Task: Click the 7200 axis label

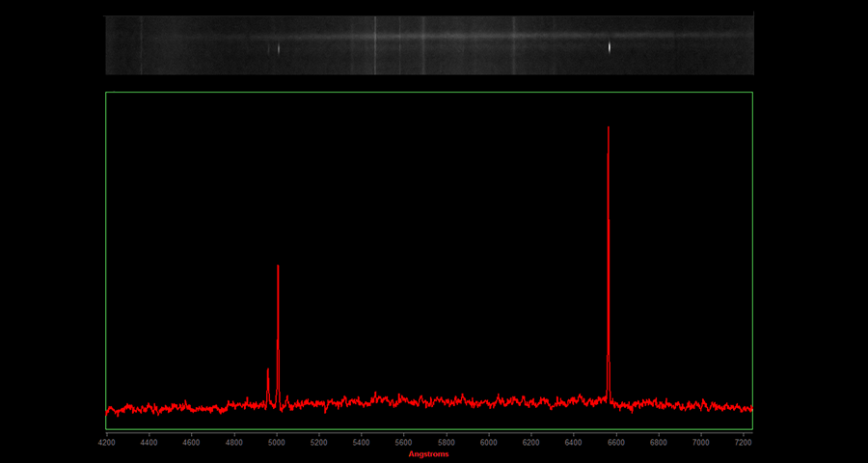Action: (744, 442)
